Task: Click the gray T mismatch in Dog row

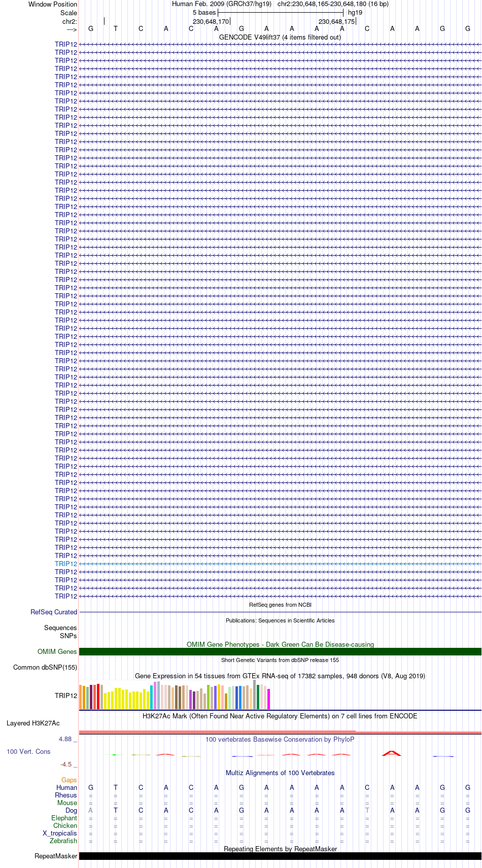Action: [367, 810]
